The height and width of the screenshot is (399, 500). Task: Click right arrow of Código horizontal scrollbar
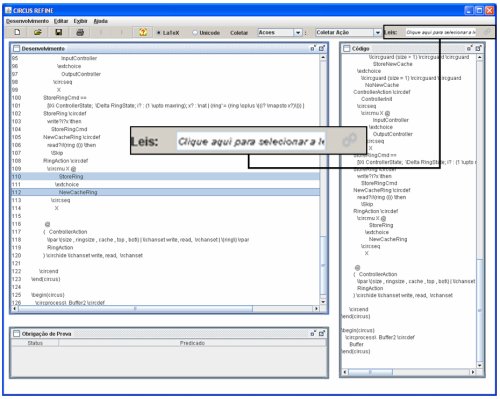pos(473,372)
